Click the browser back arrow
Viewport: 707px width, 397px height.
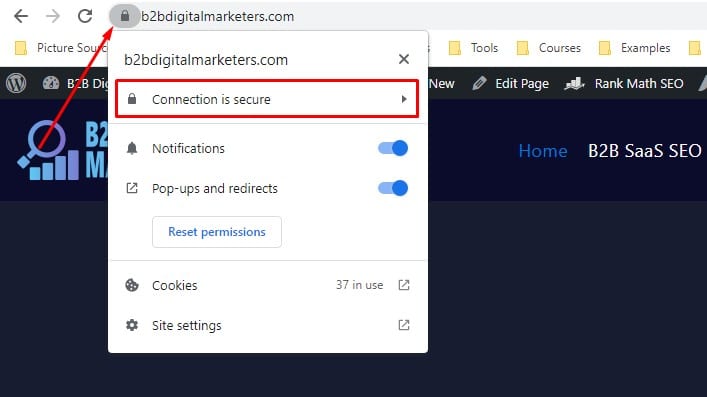click(x=21, y=16)
